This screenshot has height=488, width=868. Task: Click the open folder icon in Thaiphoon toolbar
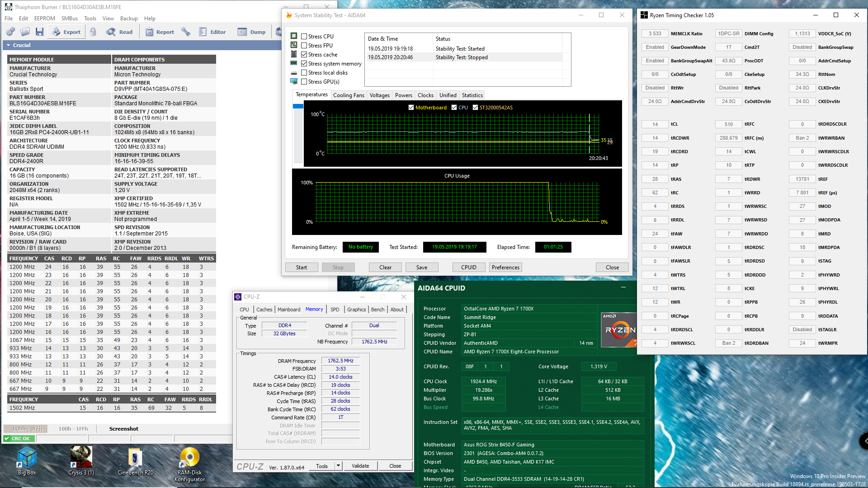click(25, 32)
